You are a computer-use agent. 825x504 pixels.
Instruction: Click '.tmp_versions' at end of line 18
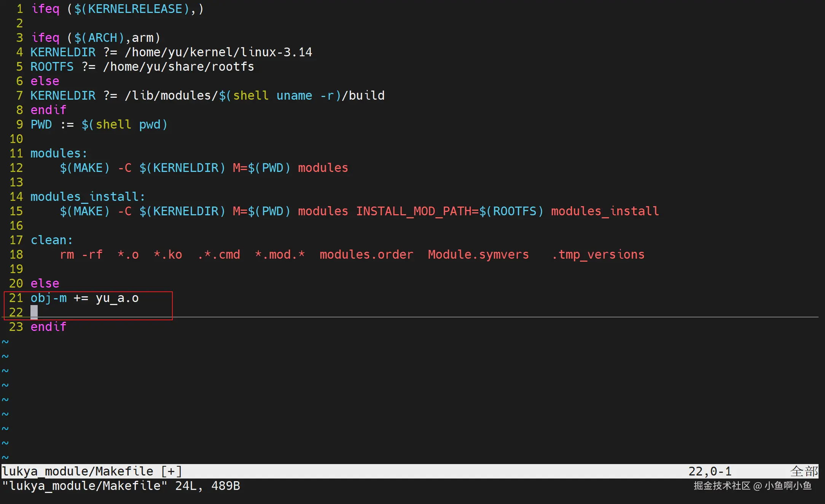point(598,254)
